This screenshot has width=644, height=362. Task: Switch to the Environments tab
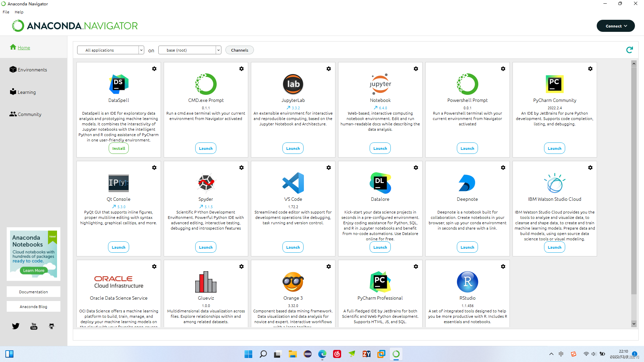click(x=32, y=70)
